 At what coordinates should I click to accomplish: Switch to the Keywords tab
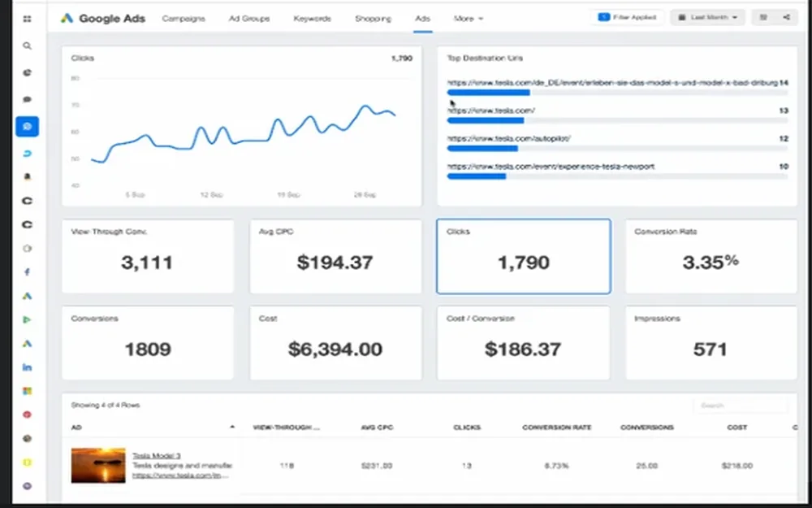click(312, 18)
